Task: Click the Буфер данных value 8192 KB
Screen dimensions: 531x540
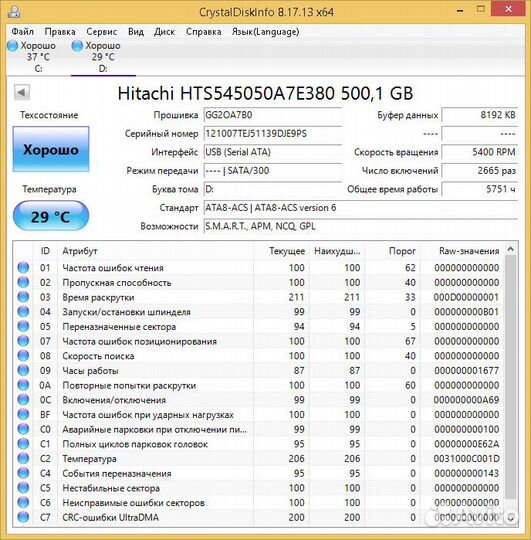Action: coord(480,115)
